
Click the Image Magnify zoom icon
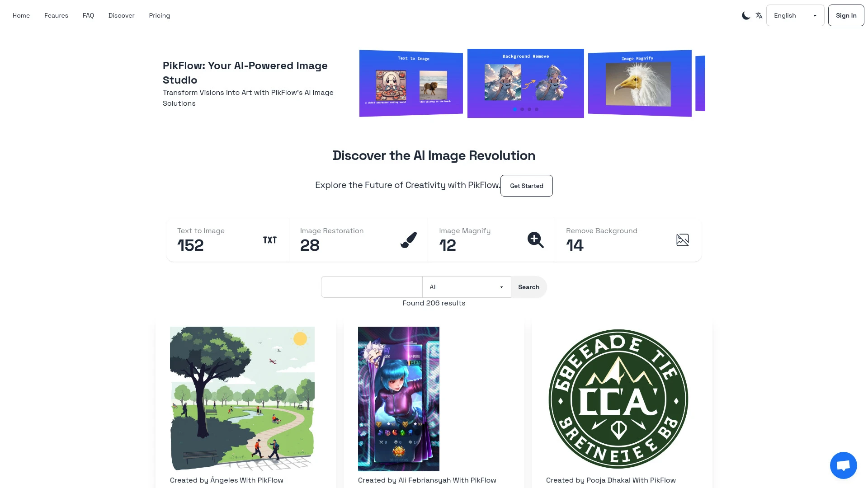tap(535, 239)
